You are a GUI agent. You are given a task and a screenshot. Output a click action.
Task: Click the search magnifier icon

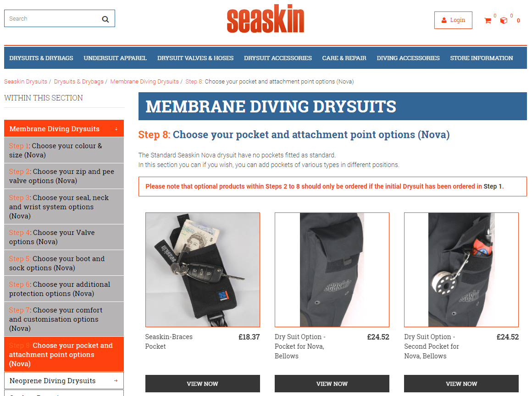pos(105,19)
